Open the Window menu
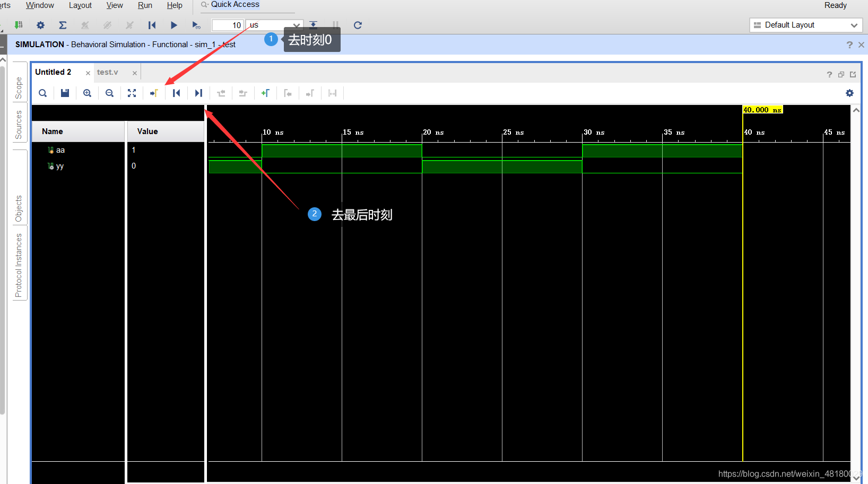 (x=40, y=5)
